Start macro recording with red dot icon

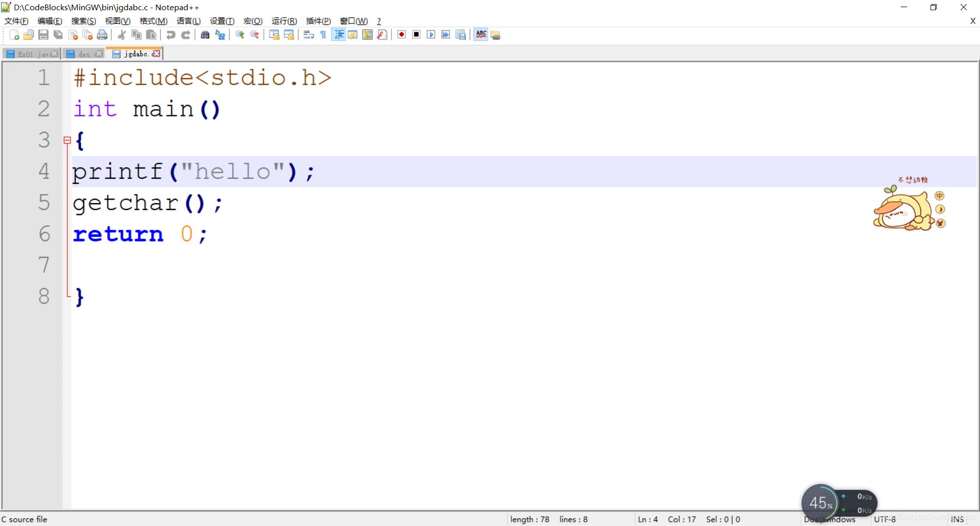[x=402, y=35]
